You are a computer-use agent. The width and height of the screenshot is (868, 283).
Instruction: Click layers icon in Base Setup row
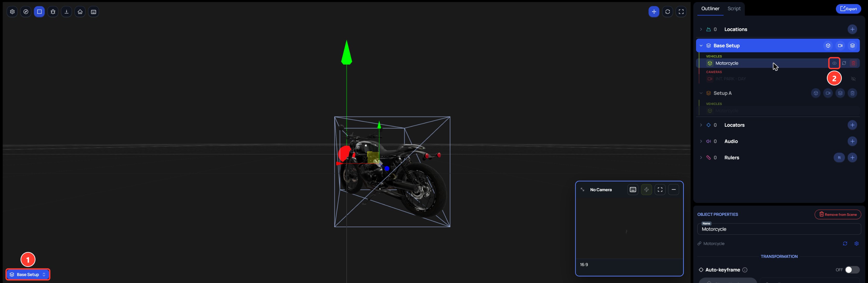[852, 46]
